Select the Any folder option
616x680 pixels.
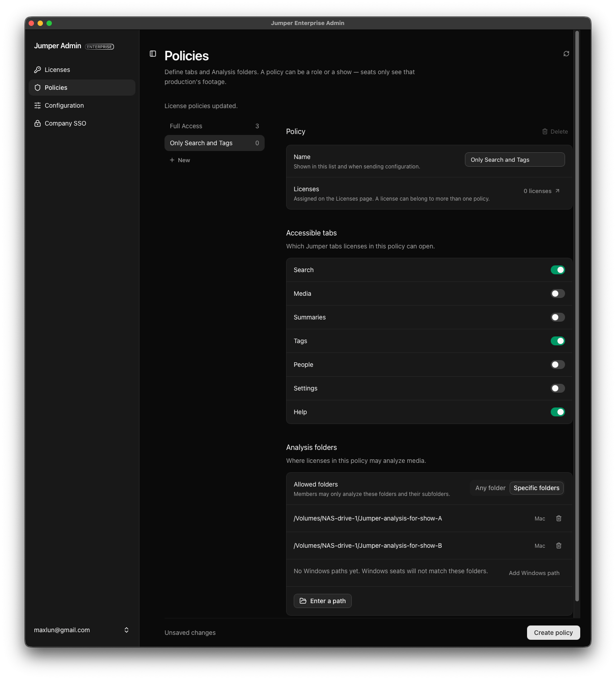490,488
